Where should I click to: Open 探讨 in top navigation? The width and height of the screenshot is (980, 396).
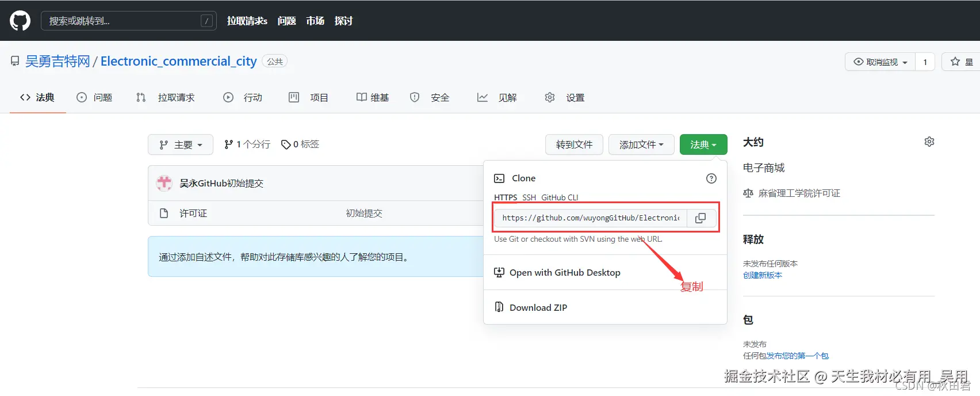click(344, 21)
